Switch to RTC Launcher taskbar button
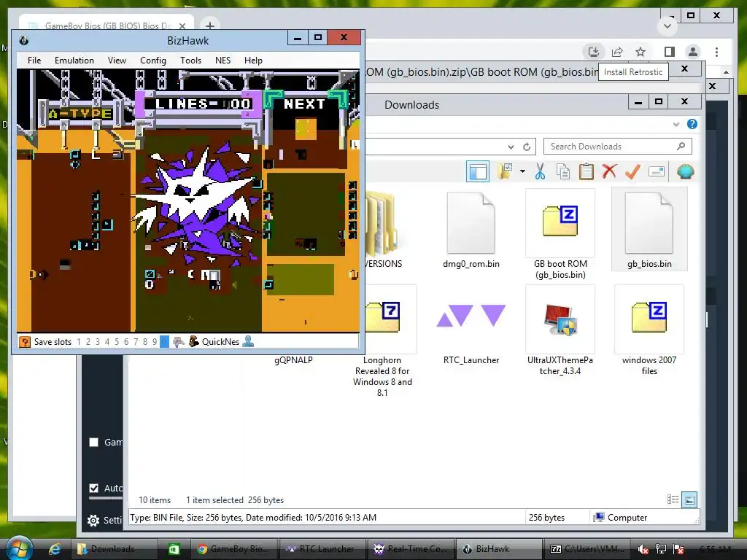The image size is (747, 560). (322, 549)
